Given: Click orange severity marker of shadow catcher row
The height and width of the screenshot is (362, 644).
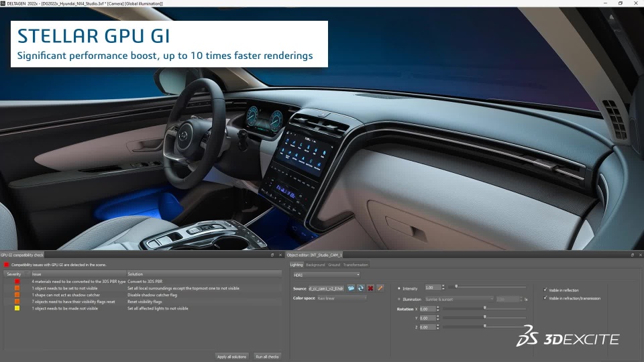Looking at the screenshot, I should [17, 295].
